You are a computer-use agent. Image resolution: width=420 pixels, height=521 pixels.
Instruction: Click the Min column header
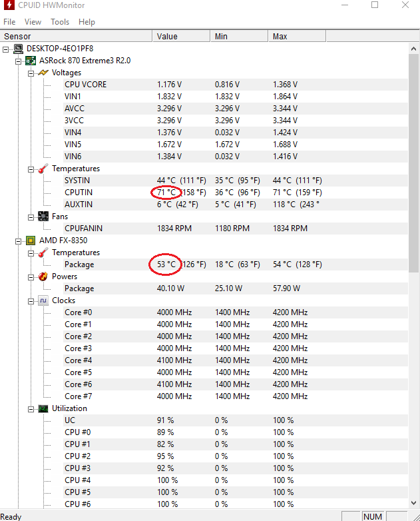(x=239, y=36)
